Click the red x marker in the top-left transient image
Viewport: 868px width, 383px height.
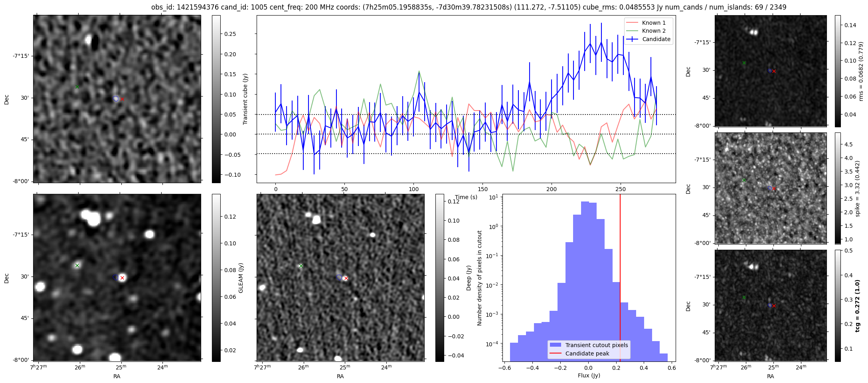coord(122,99)
